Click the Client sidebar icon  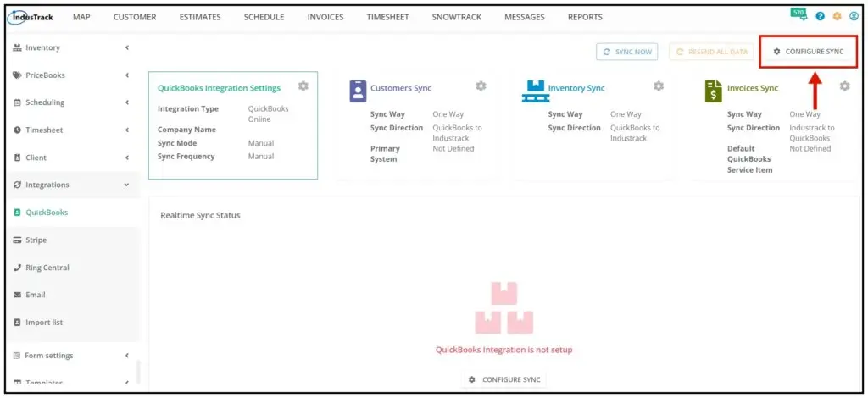click(x=17, y=158)
